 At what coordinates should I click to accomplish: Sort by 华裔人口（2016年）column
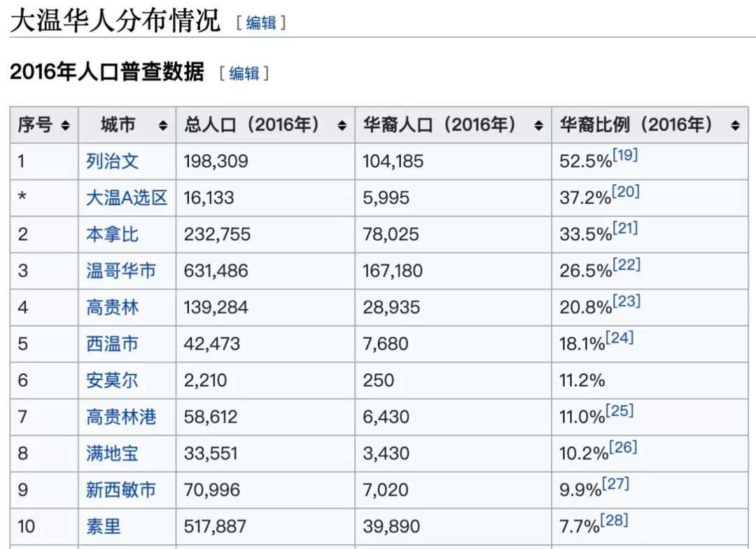tap(538, 125)
